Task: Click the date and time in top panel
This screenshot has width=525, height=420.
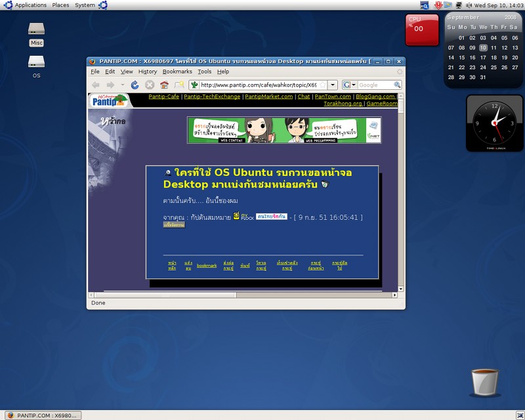Action: click(x=499, y=5)
